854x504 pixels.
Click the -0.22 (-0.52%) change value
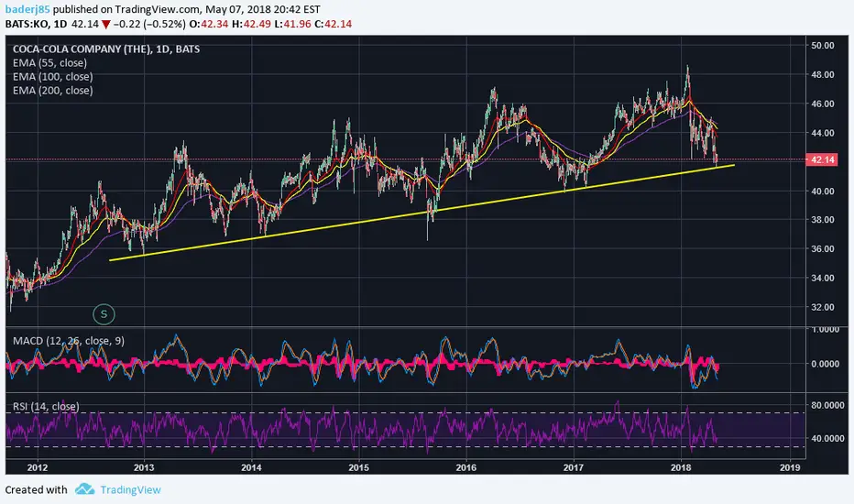(x=149, y=24)
